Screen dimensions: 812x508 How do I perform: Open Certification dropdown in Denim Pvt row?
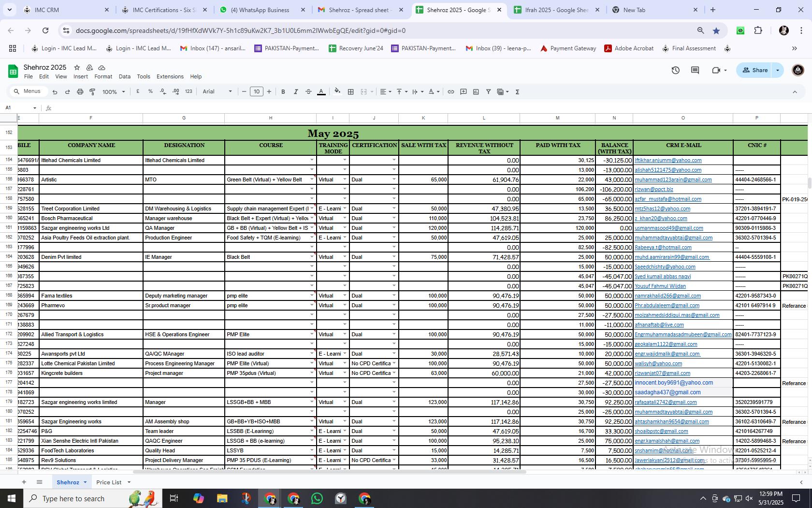pos(394,257)
